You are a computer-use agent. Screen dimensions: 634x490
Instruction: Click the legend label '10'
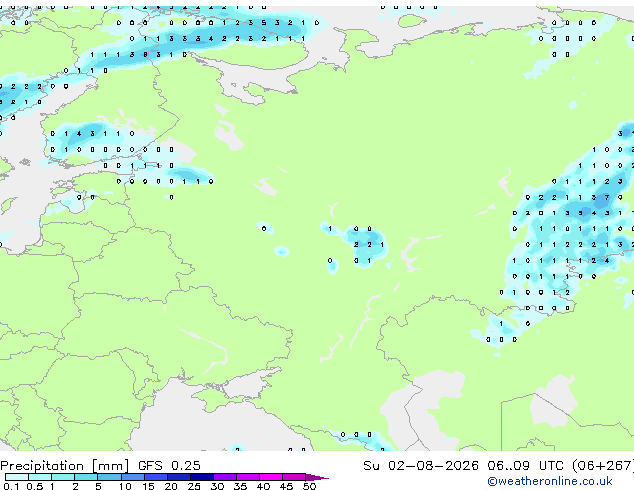pos(125,486)
